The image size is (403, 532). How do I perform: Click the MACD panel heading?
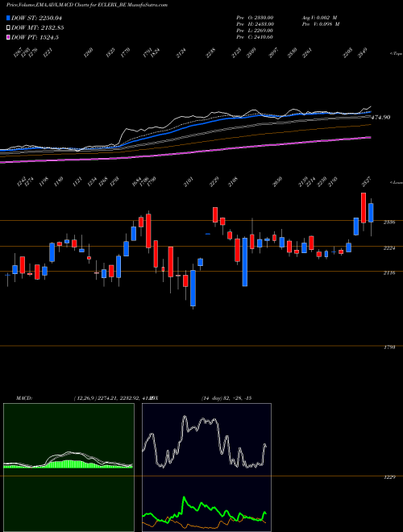click(x=23, y=398)
